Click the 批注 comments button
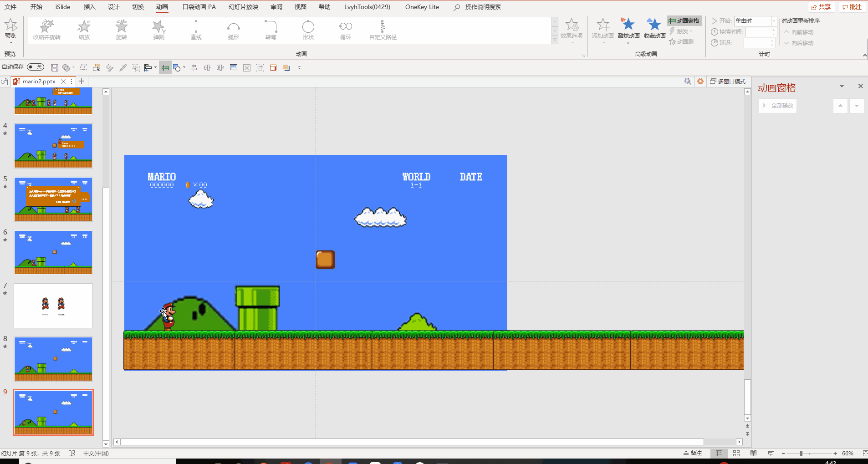The height and width of the screenshot is (464, 868). click(852, 7)
